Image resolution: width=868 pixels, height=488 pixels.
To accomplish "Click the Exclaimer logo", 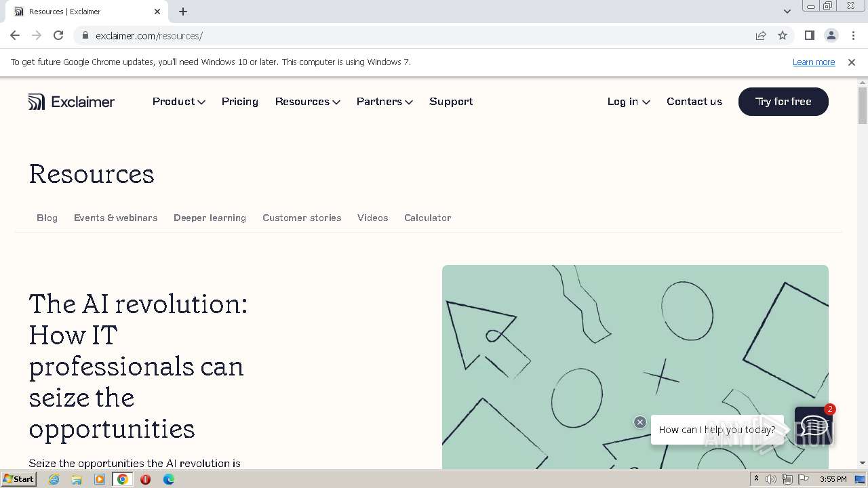I will coord(71,102).
